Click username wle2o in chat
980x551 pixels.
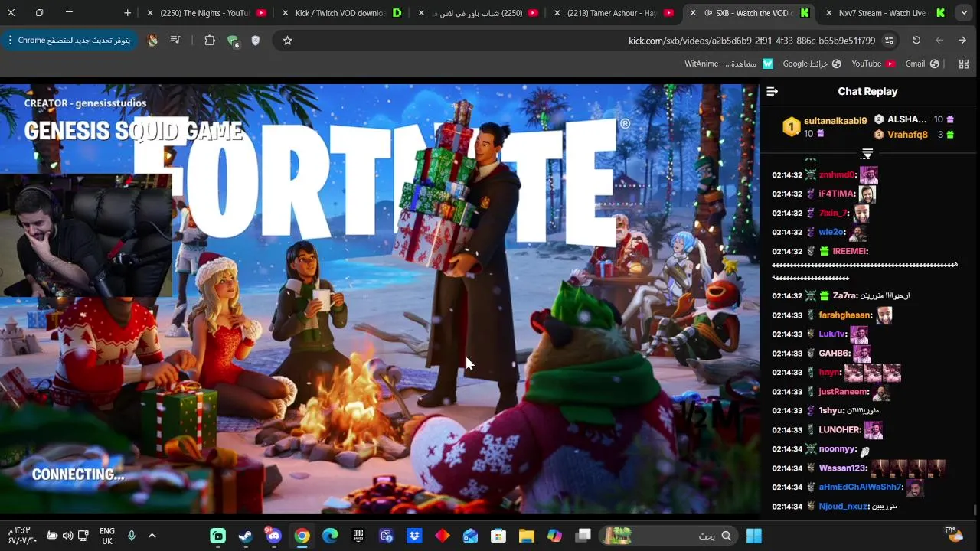click(x=831, y=232)
